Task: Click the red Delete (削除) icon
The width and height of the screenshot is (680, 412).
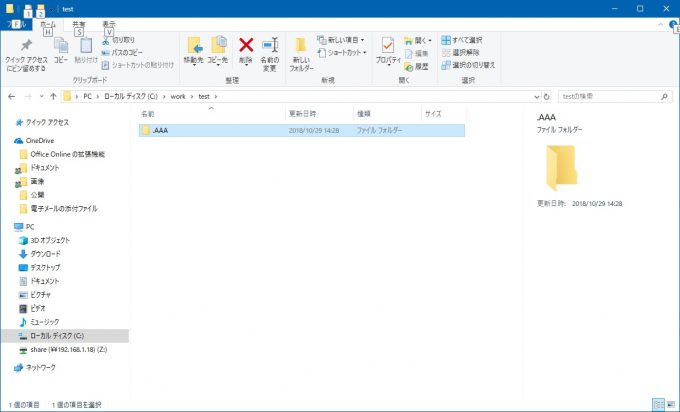Action: [246, 51]
